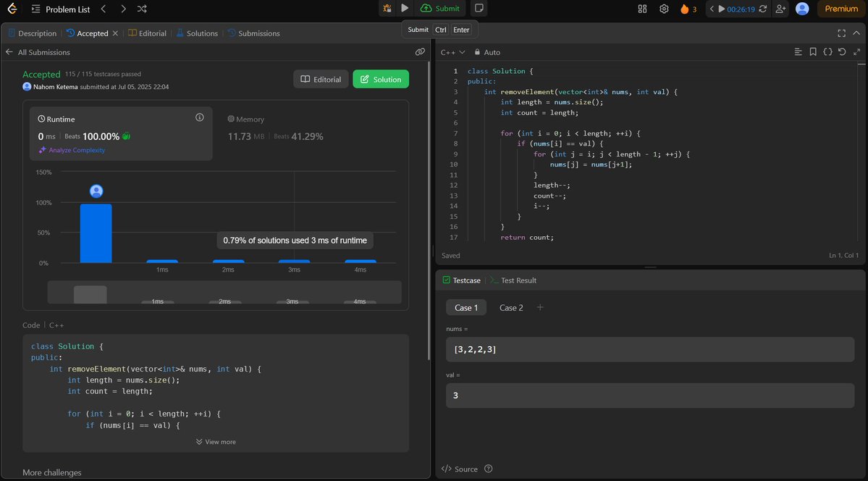Expand code with View more

(216, 442)
